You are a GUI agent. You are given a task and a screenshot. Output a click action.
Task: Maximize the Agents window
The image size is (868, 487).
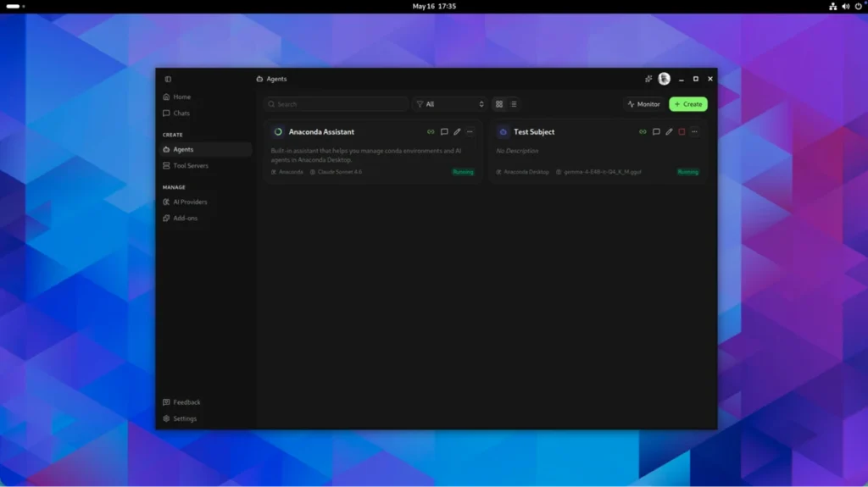(696, 79)
